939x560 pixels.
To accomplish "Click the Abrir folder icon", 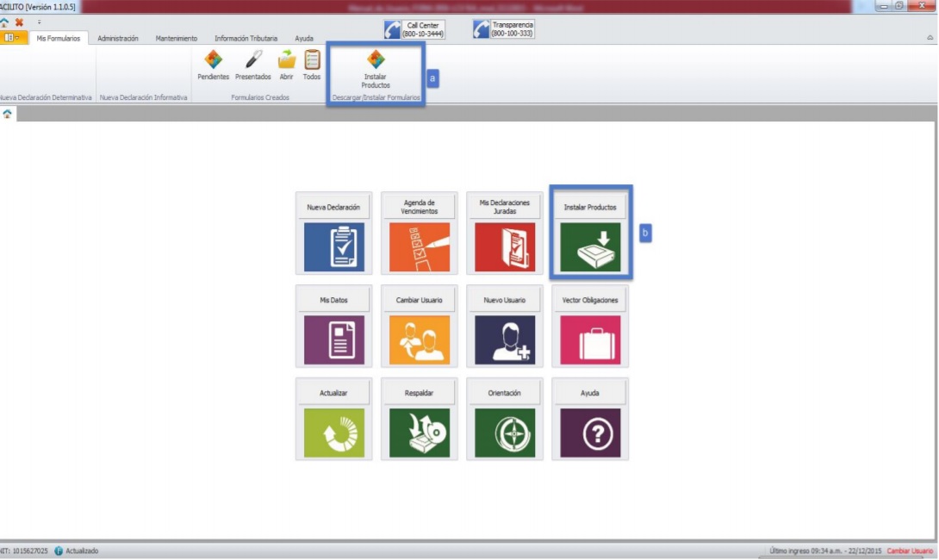I will [287, 59].
